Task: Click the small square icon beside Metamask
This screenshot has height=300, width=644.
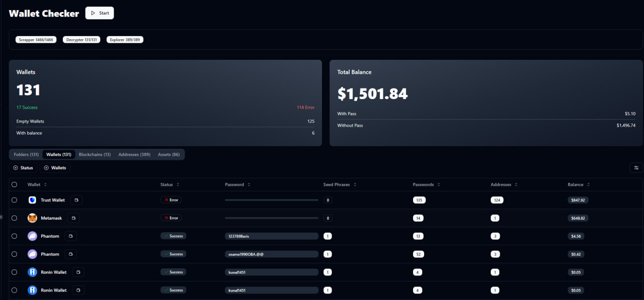Action: click(x=73, y=218)
